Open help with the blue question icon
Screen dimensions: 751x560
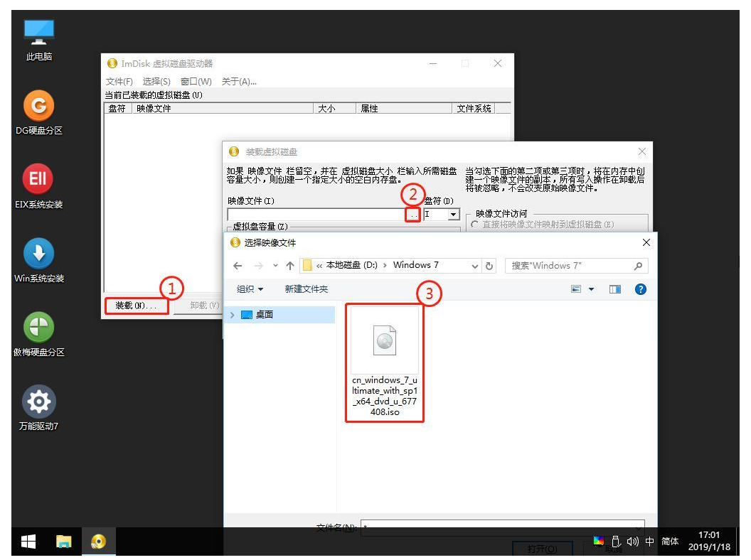(640, 289)
